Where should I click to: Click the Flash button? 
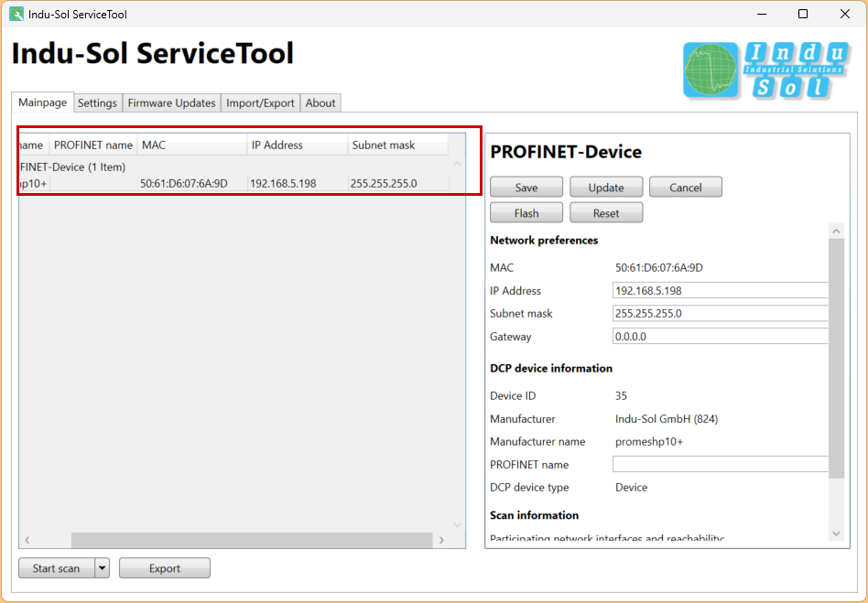526,213
